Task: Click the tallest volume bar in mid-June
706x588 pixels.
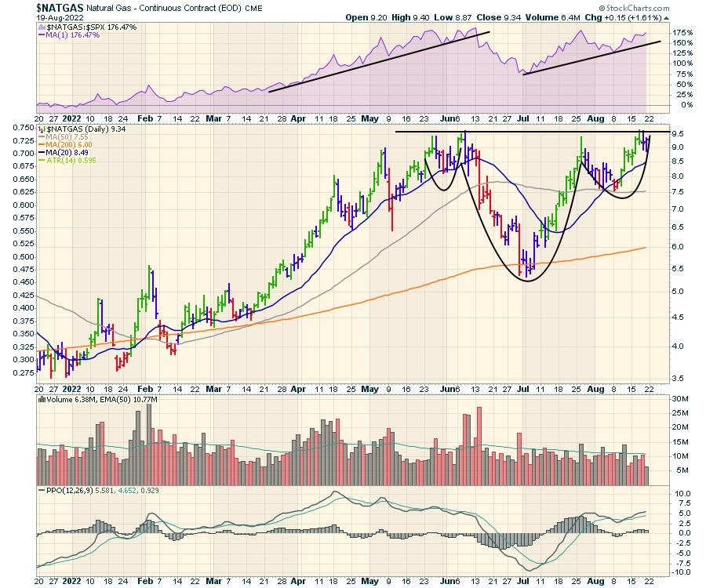Action: pos(478,439)
